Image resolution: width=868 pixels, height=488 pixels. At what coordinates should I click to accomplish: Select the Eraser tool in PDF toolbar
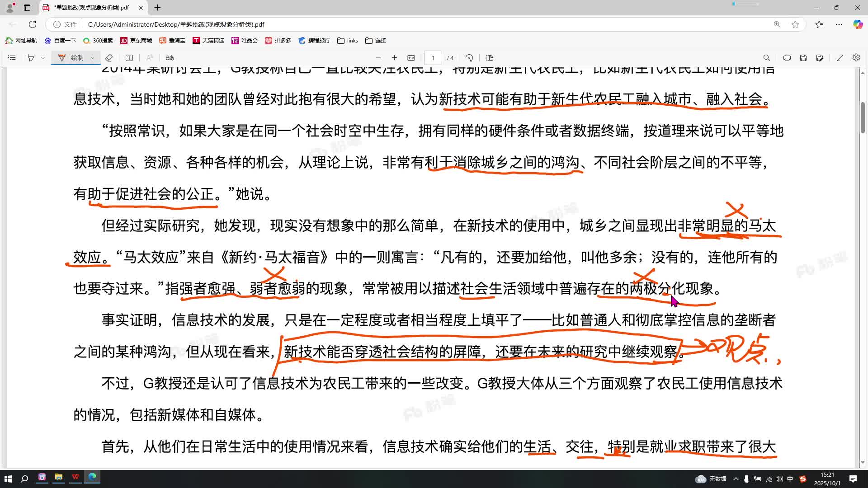point(109,58)
